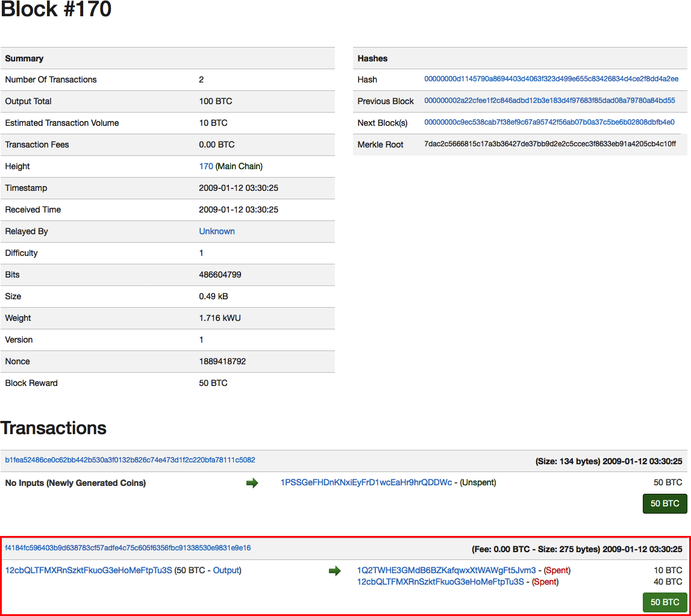Click the green arrow in the coinbase transaction
Viewport: 691px width, 616px height.
(252, 483)
